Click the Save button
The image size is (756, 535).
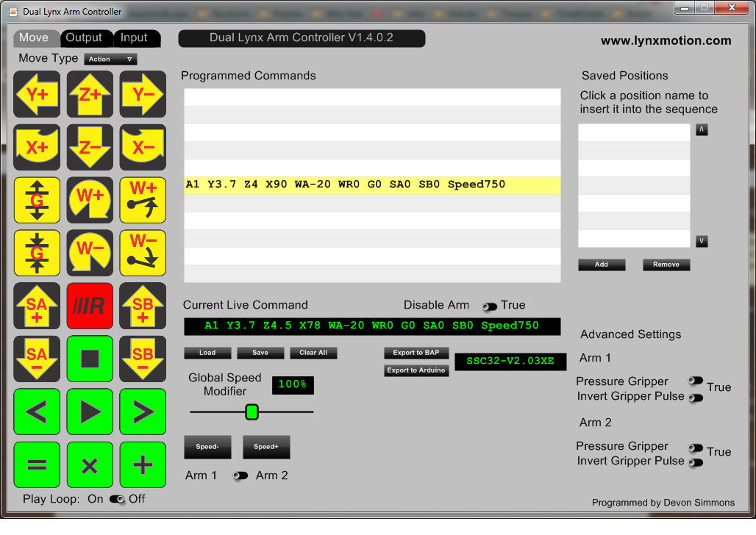260,353
